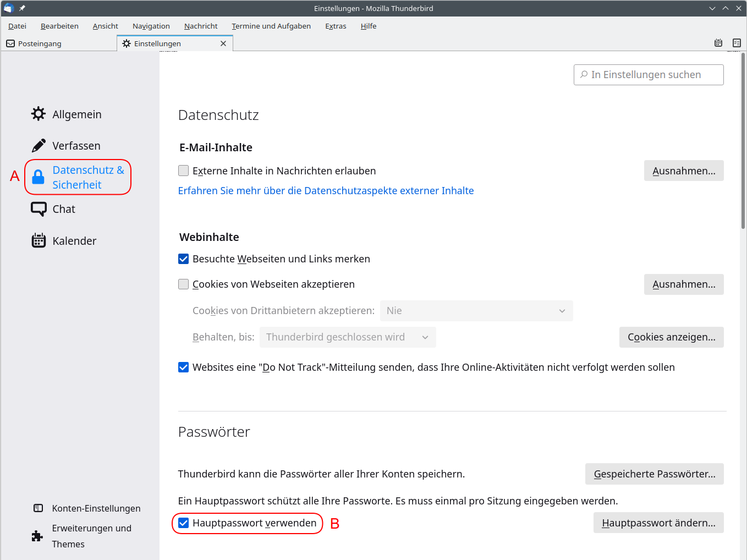Click the Kalender calendar icon in sidebar
The width and height of the screenshot is (747, 560).
39,240
